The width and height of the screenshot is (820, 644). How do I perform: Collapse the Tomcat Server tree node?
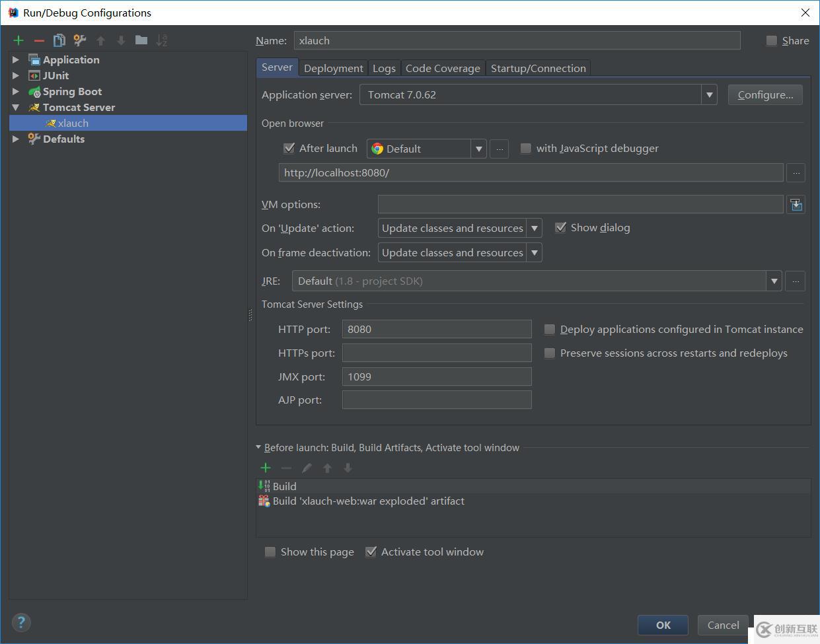click(x=15, y=107)
